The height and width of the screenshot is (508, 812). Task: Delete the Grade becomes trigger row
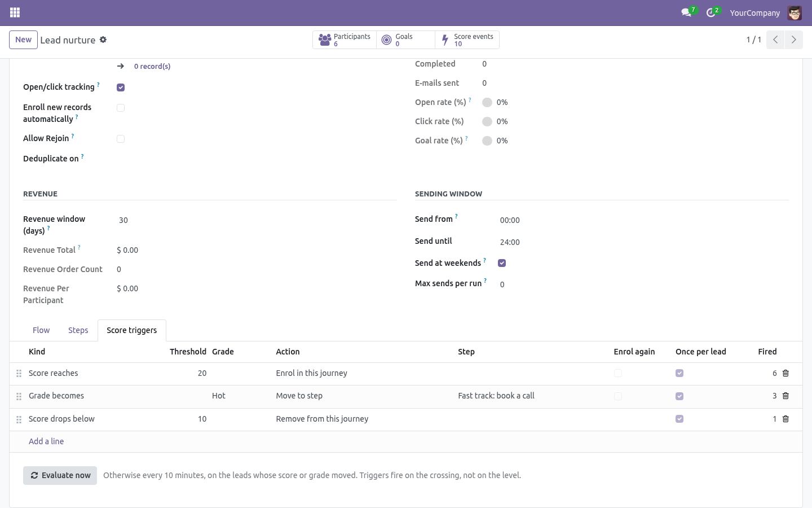(785, 396)
